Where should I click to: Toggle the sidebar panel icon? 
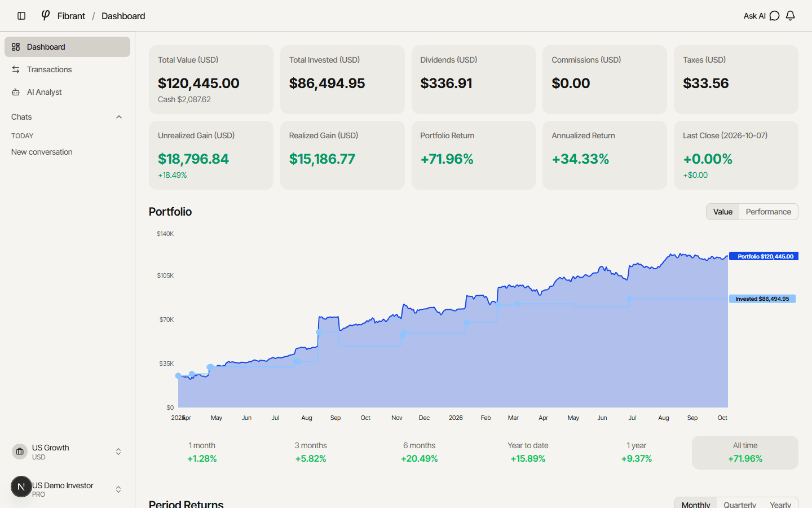(x=21, y=16)
